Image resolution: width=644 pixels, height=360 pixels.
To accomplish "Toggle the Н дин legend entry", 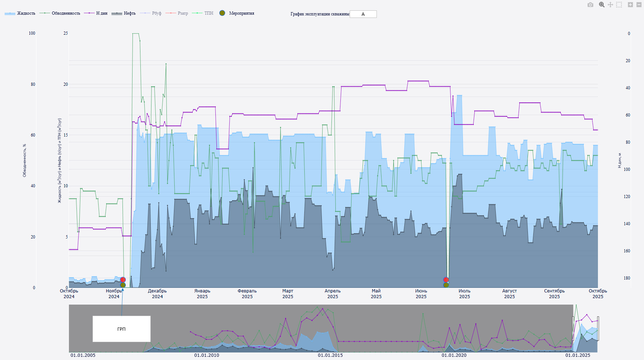I will 96,13.
